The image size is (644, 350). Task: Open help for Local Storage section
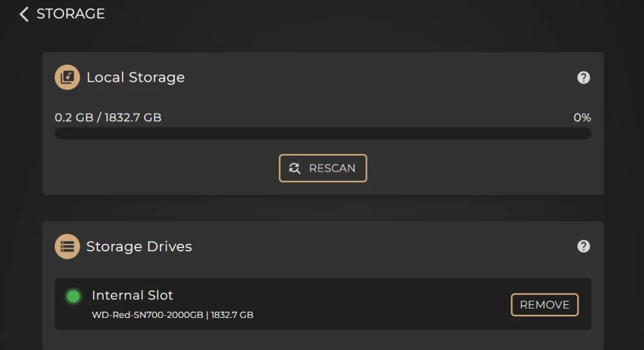583,77
